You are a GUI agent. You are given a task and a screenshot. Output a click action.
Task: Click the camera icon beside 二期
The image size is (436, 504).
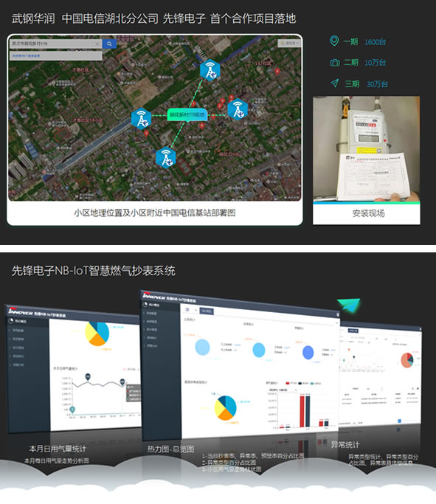(x=335, y=63)
